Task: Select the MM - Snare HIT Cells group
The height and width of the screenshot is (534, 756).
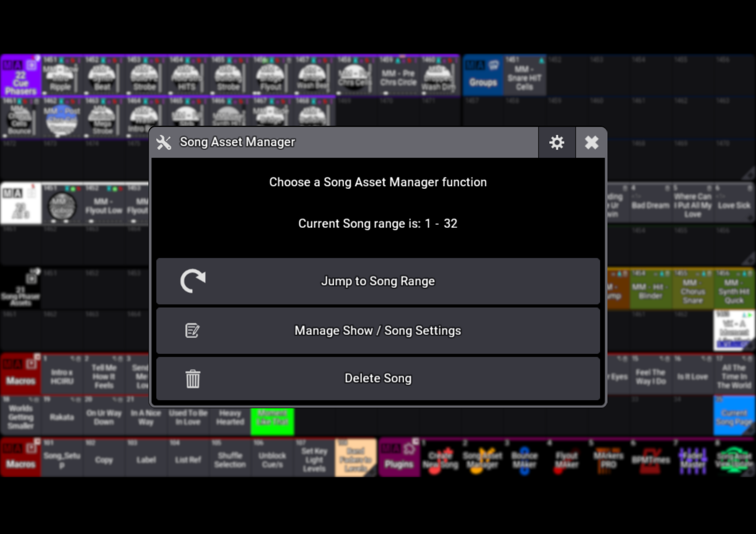Action: 525,76
